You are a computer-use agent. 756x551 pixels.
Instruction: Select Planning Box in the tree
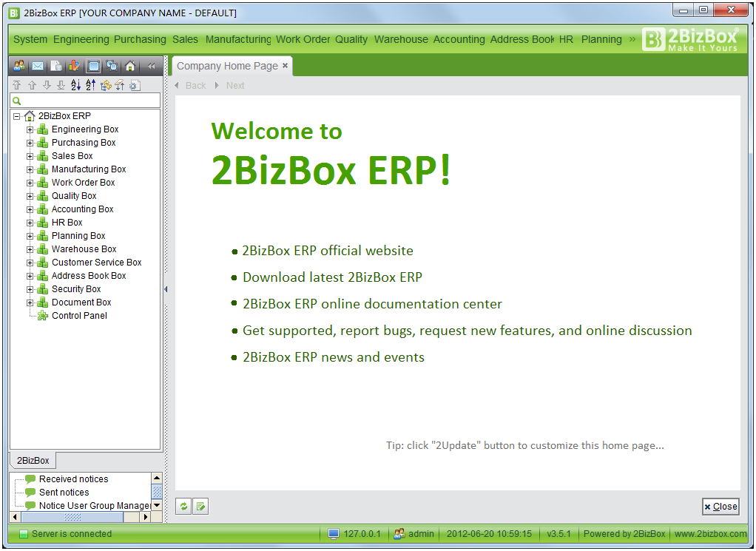(78, 236)
